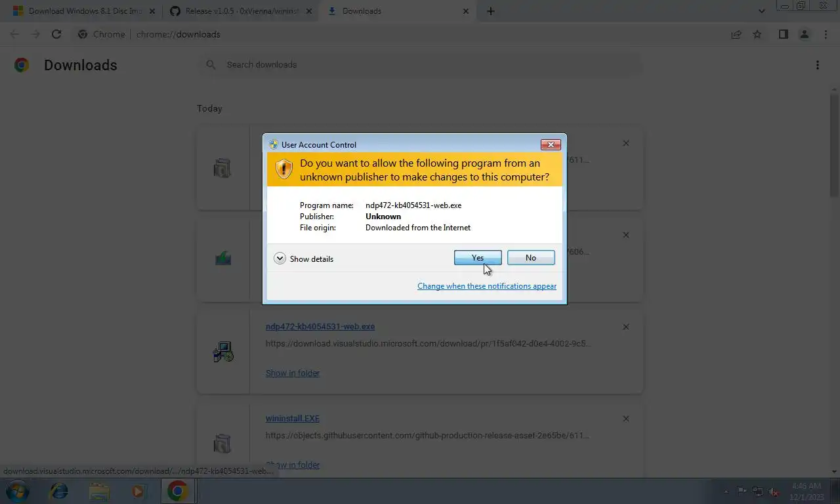Click the UAC warning shield icon
Screen dimensions: 840x504
[283, 169]
